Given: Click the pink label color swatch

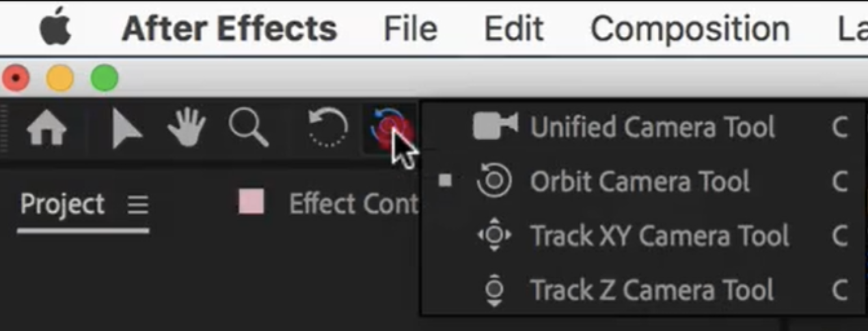Looking at the screenshot, I should click(x=251, y=202).
